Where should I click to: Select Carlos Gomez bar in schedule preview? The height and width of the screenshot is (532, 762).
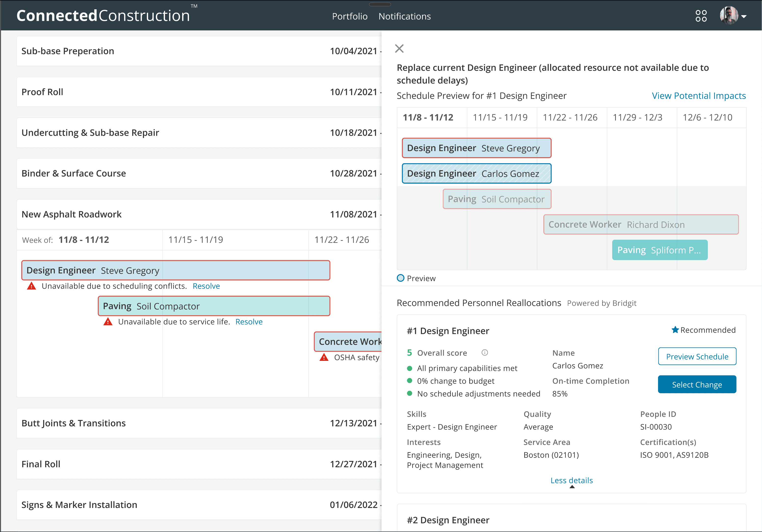point(476,173)
